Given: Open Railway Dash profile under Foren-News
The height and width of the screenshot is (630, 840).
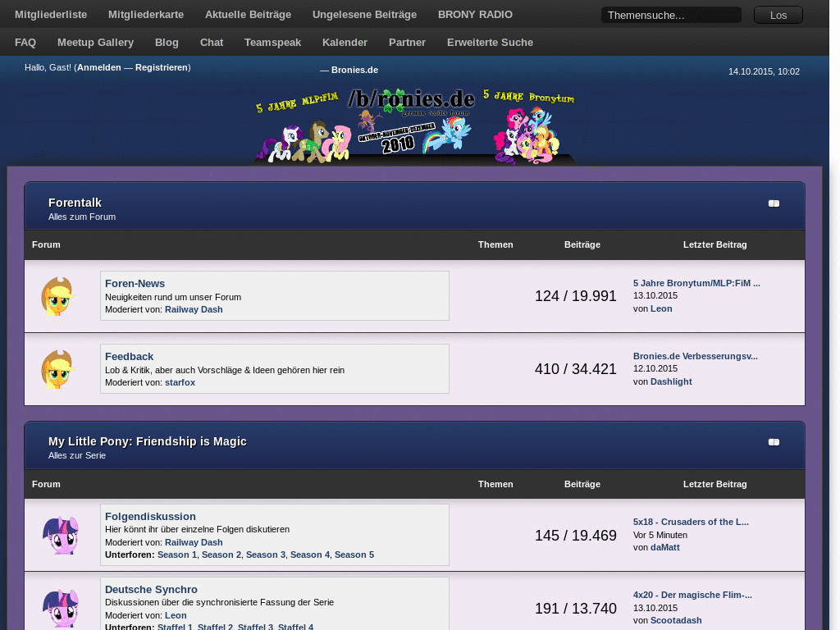Looking at the screenshot, I should tap(194, 309).
